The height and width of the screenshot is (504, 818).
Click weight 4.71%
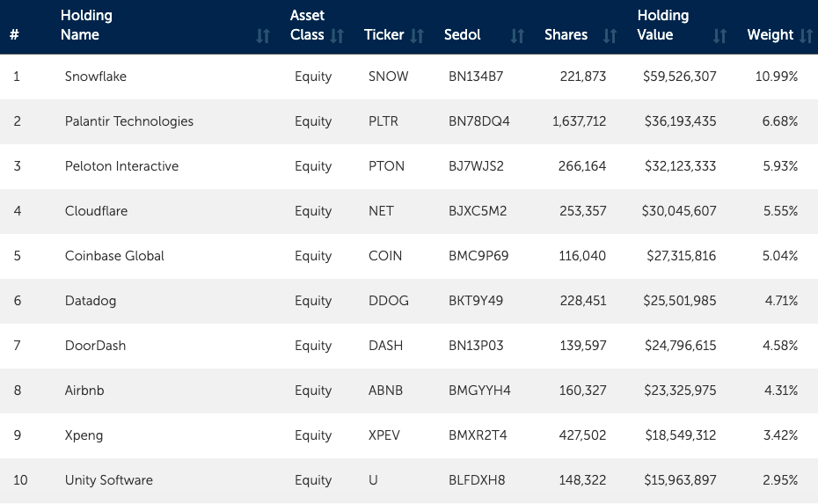pyautogui.click(x=781, y=301)
